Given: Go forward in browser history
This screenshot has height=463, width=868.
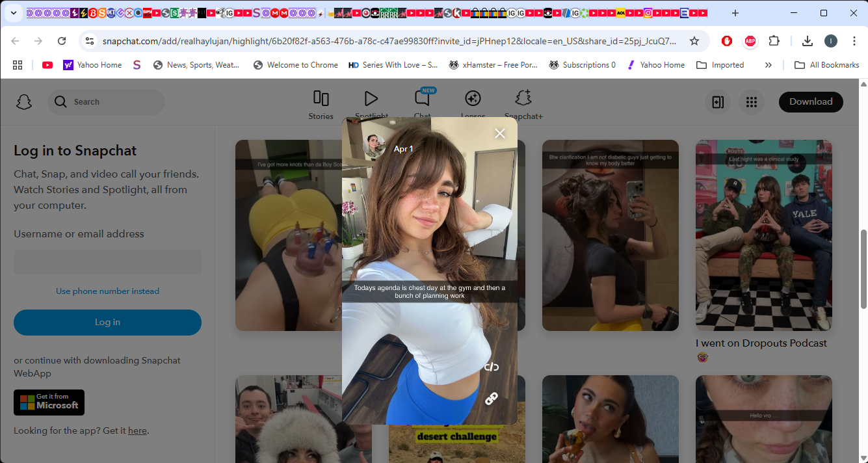Looking at the screenshot, I should pos(38,41).
